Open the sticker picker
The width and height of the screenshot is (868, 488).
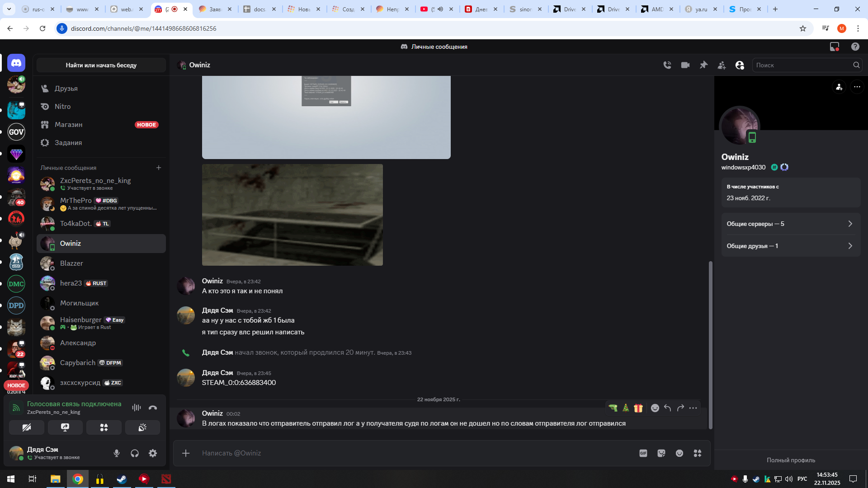[x=661, y=453]
